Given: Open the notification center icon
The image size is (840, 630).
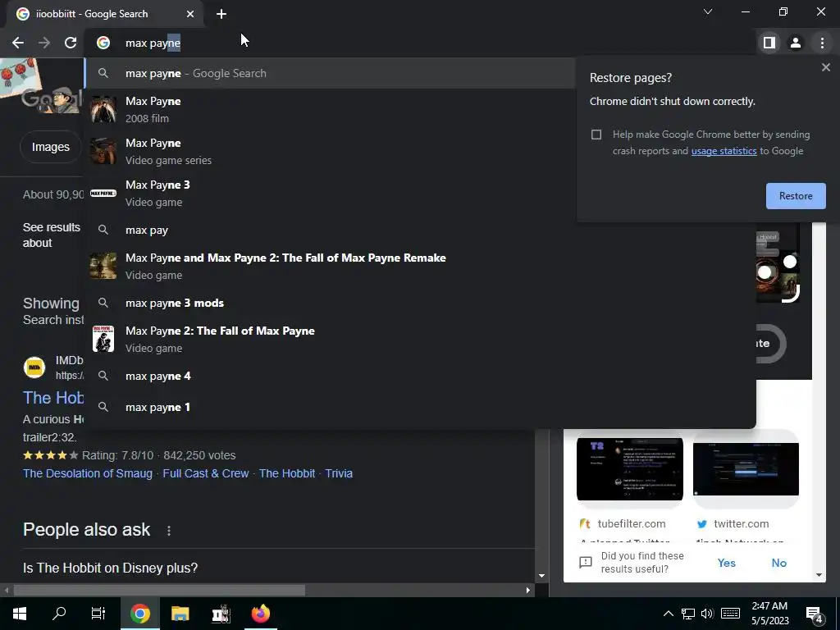Looking at the screenshot, I should click(x=815, y=614).
